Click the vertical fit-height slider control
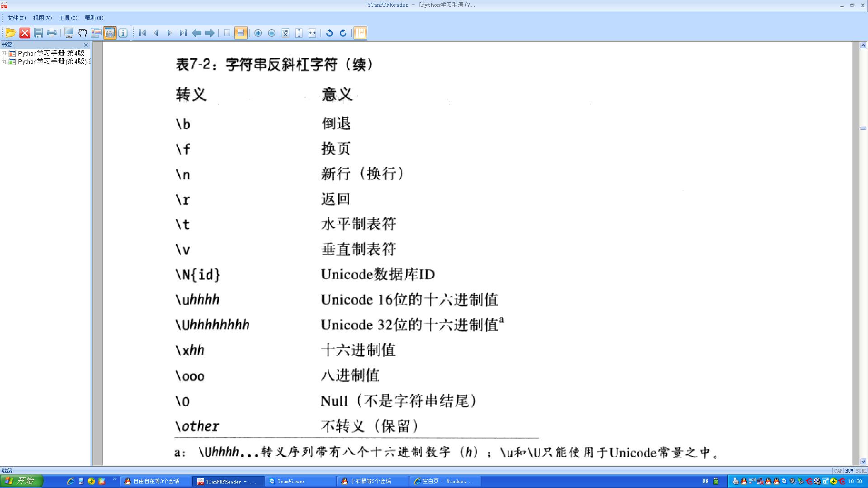Screen dimensions: 868x488 point(299,33)
